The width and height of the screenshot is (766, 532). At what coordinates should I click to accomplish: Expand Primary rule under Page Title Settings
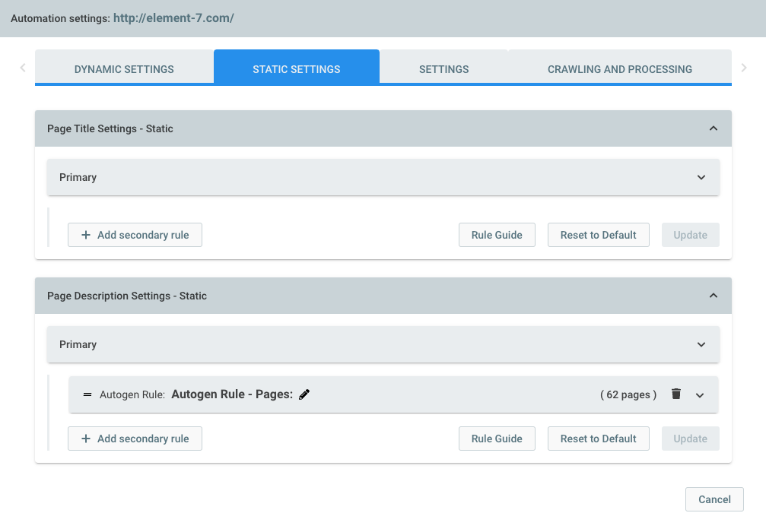click(701, 177)
